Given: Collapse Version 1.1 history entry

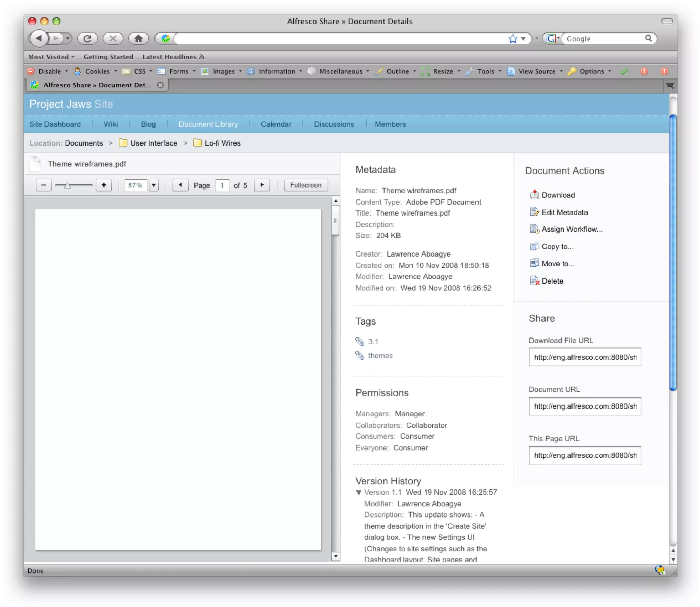Looking at the screenshot, I should click(x=359, y=492).
